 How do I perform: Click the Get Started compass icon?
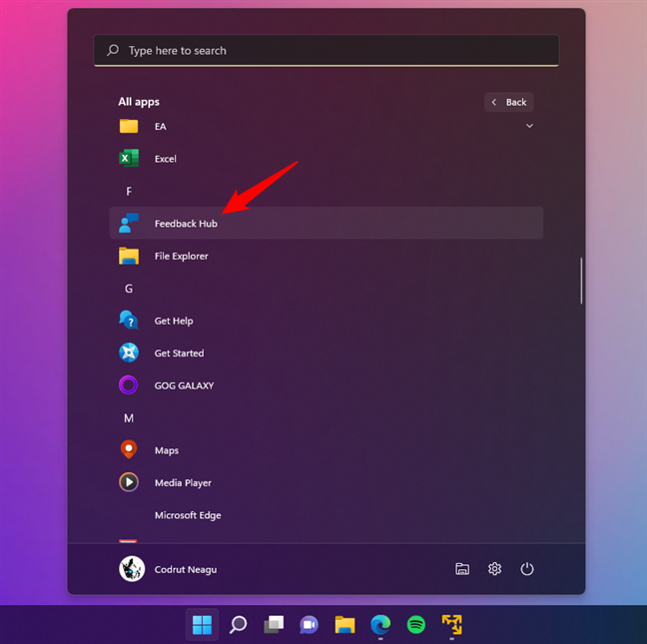[129, 352]
